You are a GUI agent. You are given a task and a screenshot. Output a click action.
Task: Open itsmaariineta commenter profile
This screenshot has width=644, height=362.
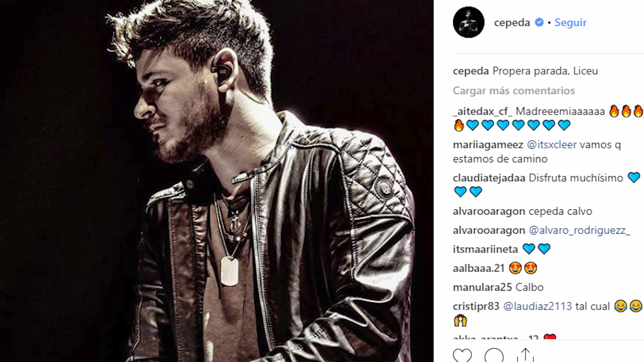[485, 249]
